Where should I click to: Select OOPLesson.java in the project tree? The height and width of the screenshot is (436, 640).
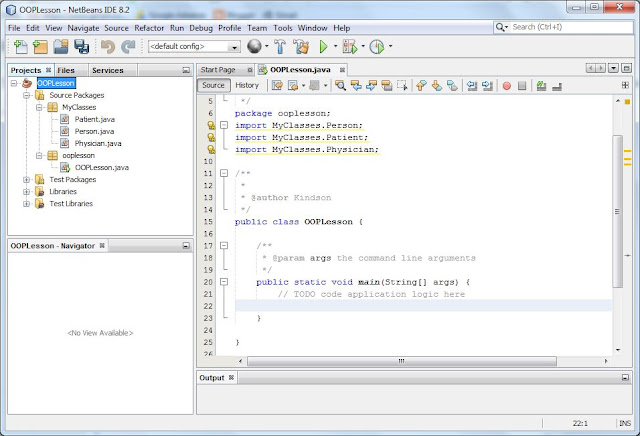(x=102, y=168)
